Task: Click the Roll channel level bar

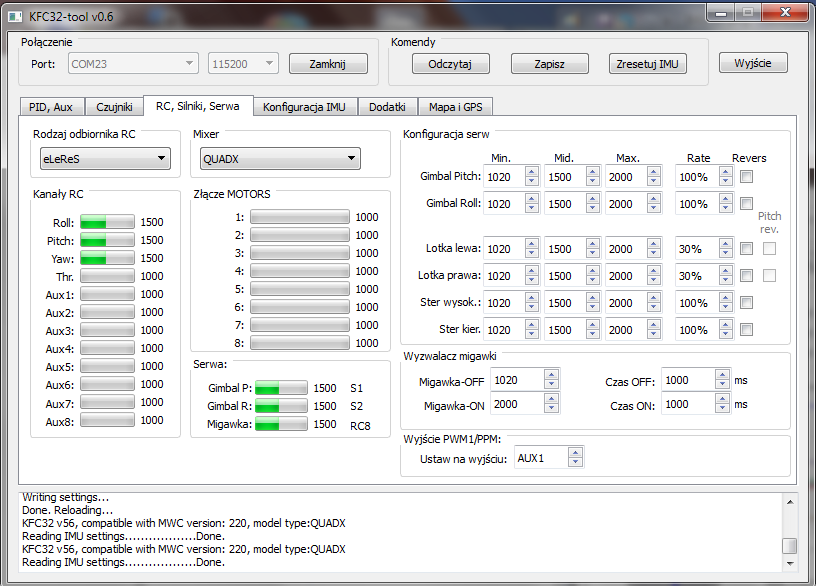Action: [x=107, y=222]
